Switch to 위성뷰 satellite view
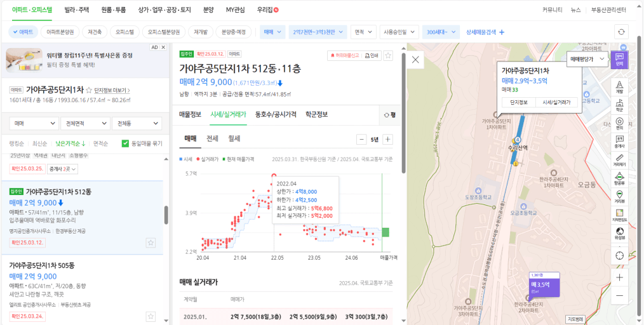This screenshot has width=644, height=325. (x=619, y=234)
